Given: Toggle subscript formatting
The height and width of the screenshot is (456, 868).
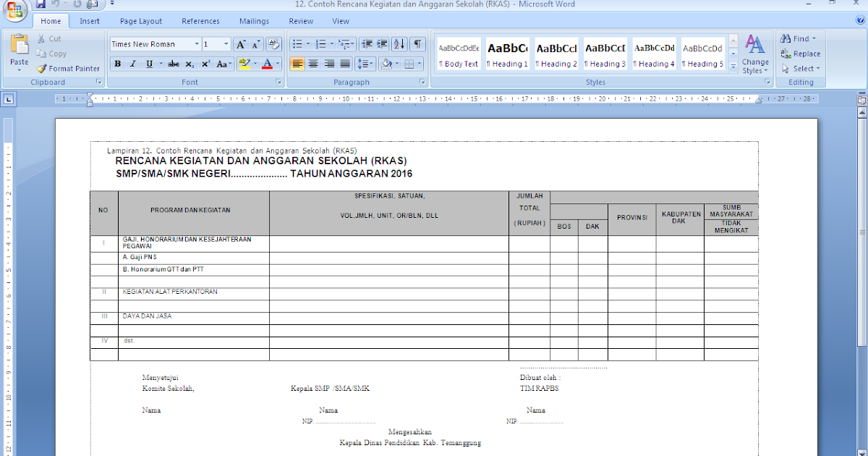Looking at the screenshot, I should [x=190, y=64].
